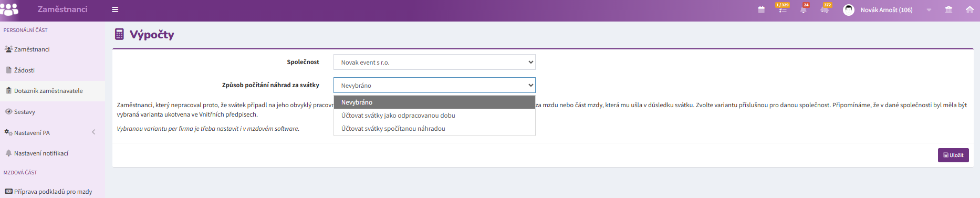Click the Nastavení notifikací bell icon
980x198 pixels.
click(x=8, y=153)
